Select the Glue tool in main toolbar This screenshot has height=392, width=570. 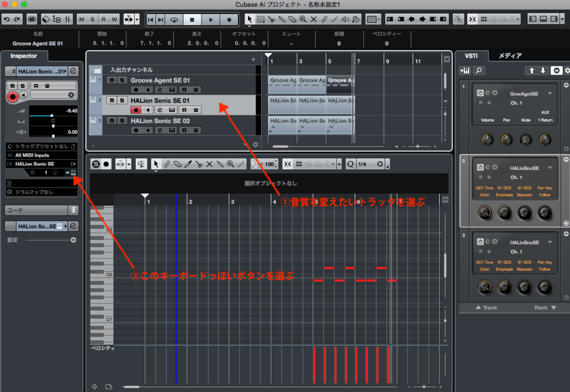click(x=282, y=19)
